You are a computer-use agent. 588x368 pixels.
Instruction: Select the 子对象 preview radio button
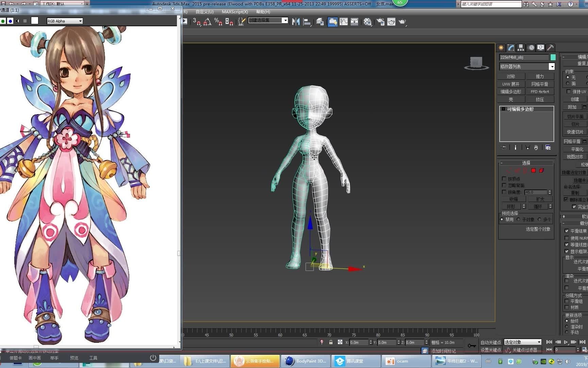pos(518,219)
